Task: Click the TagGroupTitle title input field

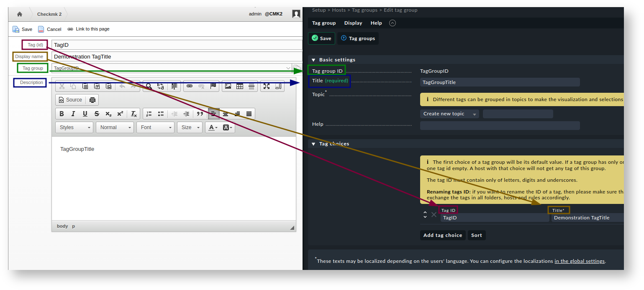Action: click(500, 82)
